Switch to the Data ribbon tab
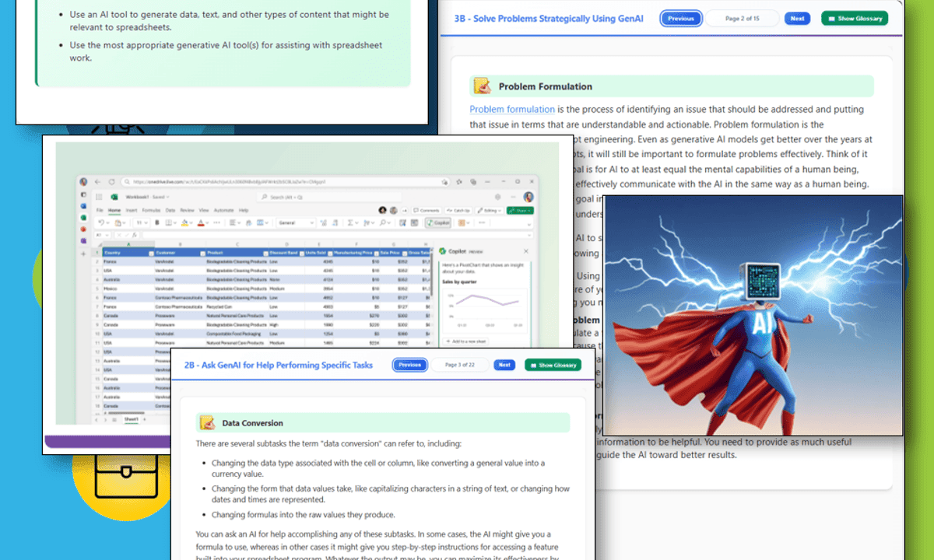 [x=171, y=210]
